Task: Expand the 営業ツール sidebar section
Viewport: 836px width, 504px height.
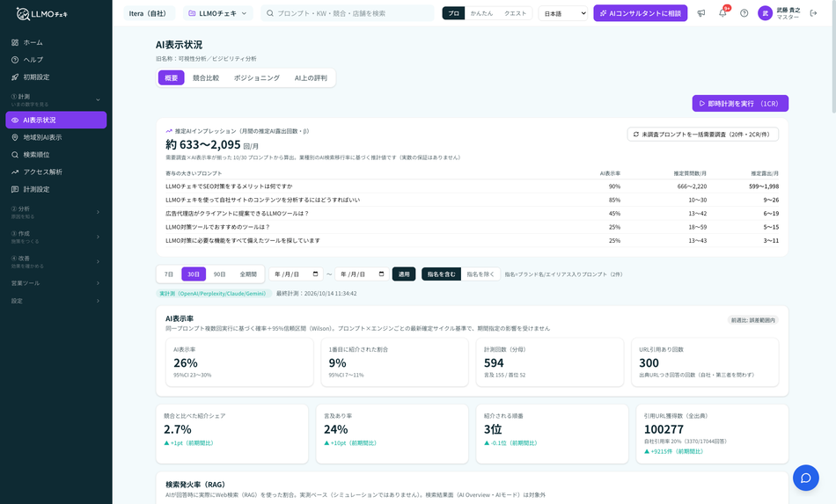Action: [x=56, y=283]
